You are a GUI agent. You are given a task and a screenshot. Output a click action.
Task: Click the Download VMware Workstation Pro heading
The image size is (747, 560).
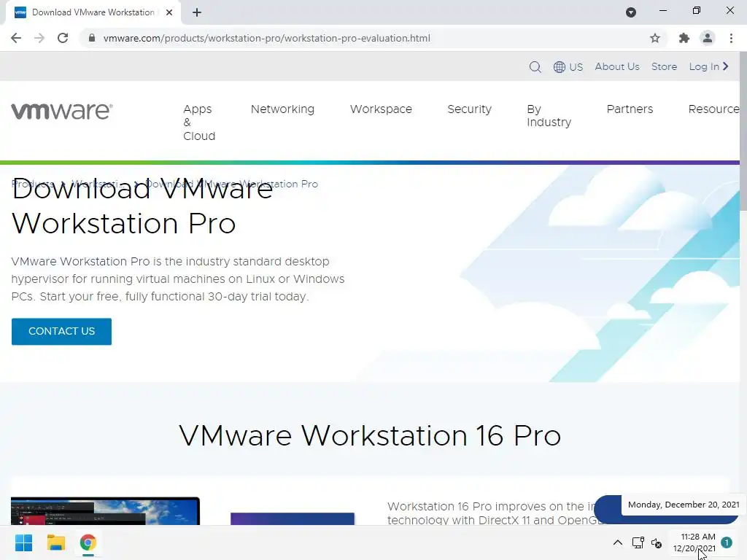pos(142,206)
